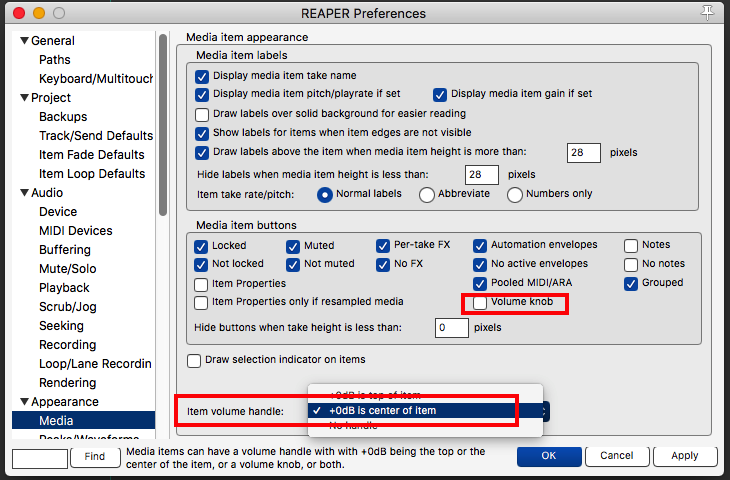This screenshot has width=730, height=480.
Task: Open the Seeking preferences page
Action: (x=61, y=326)
